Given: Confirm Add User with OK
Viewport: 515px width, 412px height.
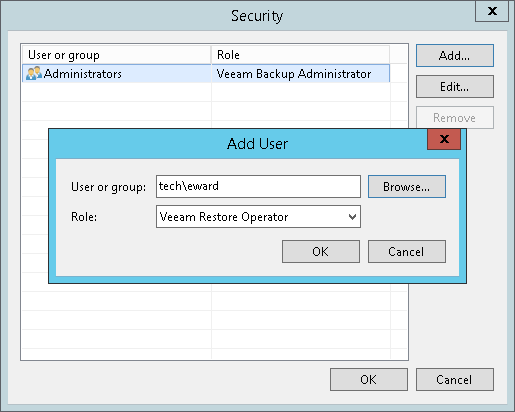Looking at the screenshot, I should tap(321, 252).
